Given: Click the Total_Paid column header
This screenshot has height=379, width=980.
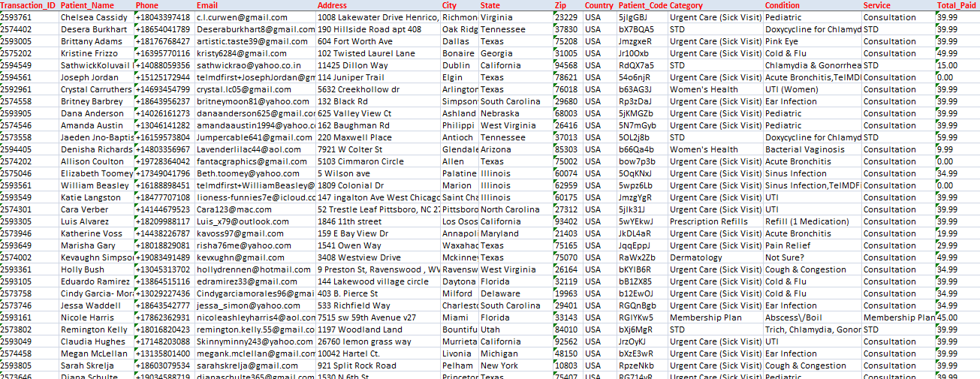Looking at the screenshot, I should 957,5.
